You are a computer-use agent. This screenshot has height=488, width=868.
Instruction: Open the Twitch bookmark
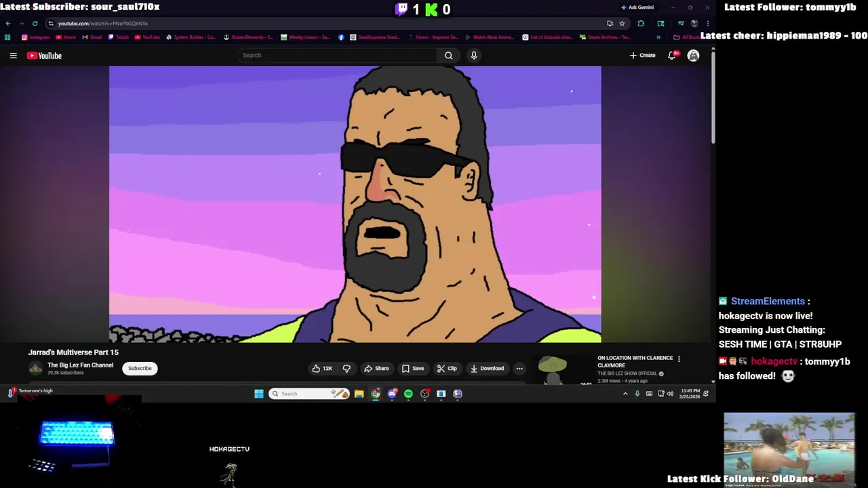point(118,37)
